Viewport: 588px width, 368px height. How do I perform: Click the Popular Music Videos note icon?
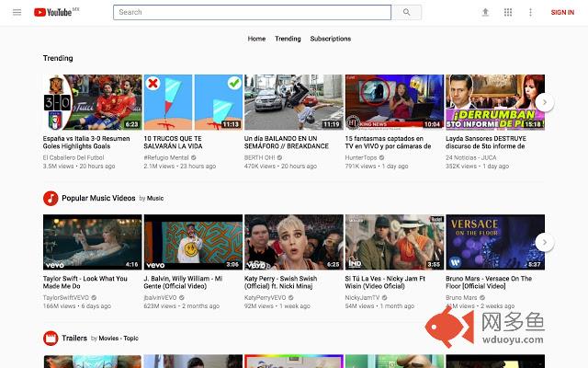click(51, 199)
